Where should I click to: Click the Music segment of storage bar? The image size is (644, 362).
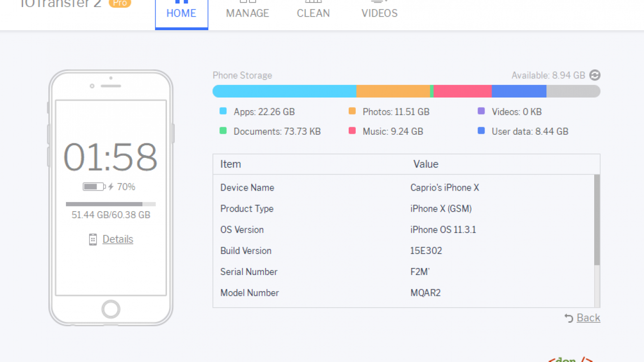click(x=462, y=91)
